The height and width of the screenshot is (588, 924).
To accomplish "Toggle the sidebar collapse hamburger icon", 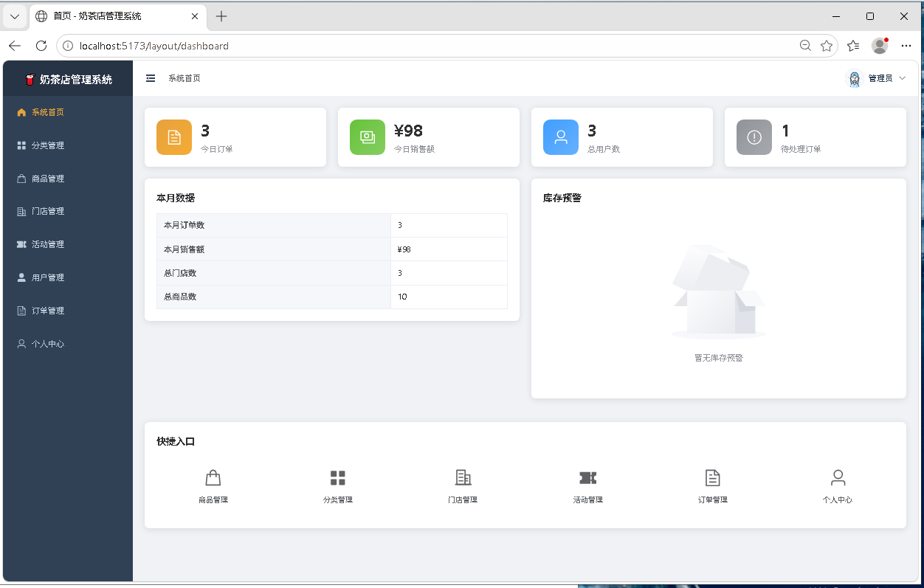I will point(151,78).
